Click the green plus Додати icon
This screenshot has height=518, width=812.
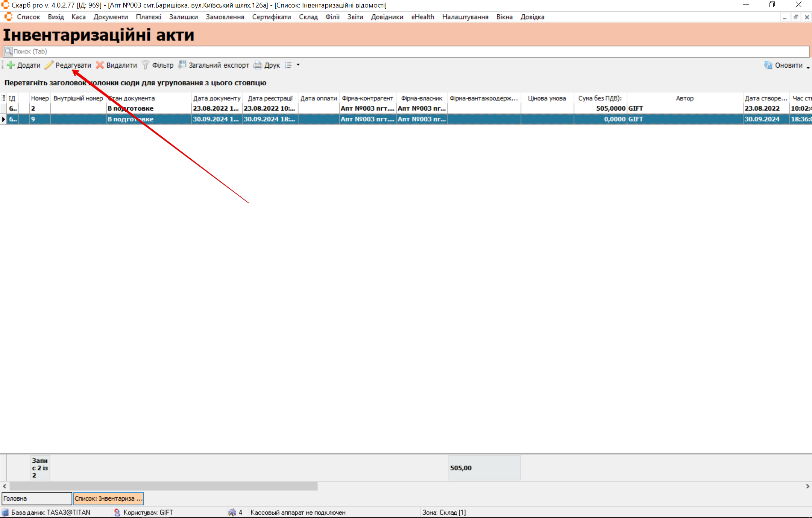click(x=11, y=65)
